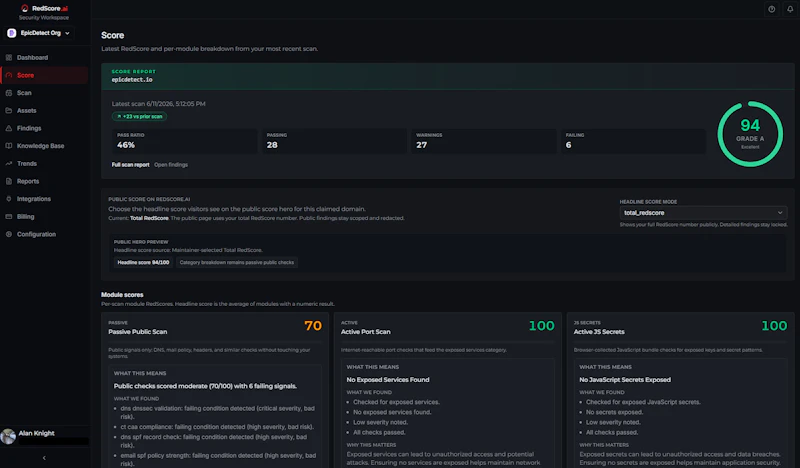Click the Module scores heading
Screen dimensions: 800x468
122,294
